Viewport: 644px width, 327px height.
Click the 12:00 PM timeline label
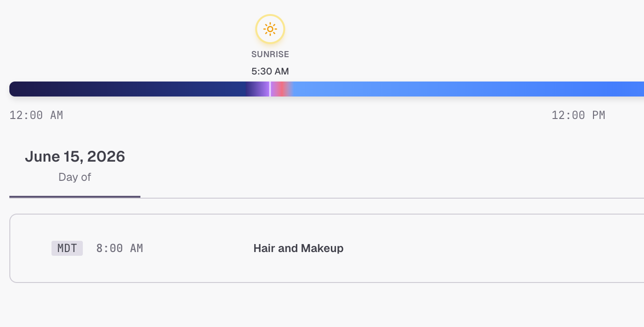click(578, 115)
